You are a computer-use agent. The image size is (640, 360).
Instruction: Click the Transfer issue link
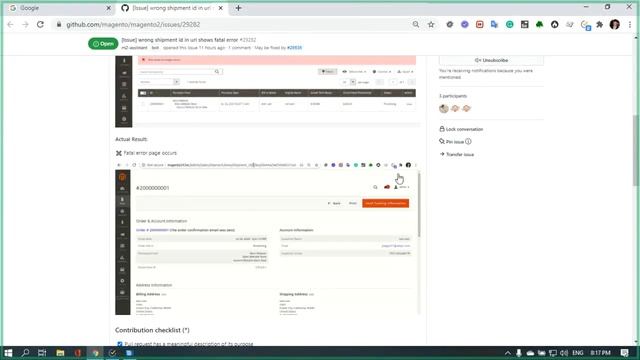coord(457,154)
